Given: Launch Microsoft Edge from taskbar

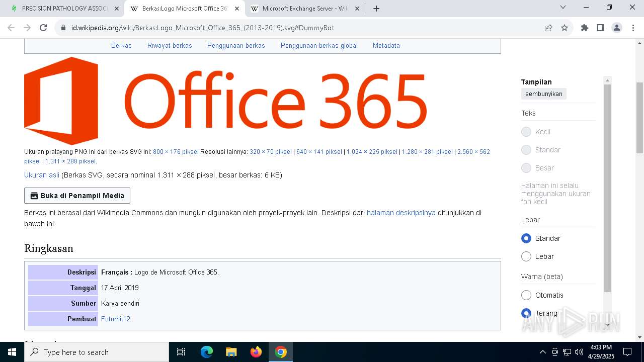Looking at the screenshot, I should coord(207,352).
